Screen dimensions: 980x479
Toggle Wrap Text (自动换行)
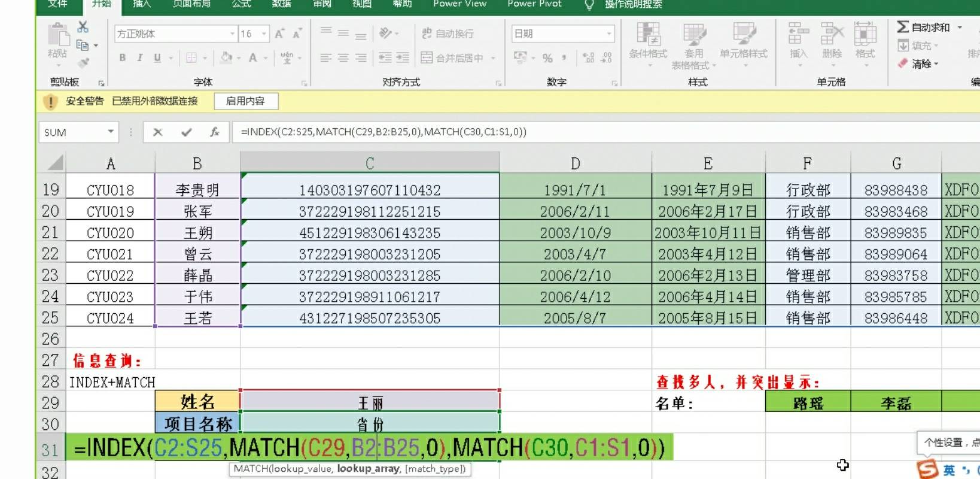click(x=448, y=34)
